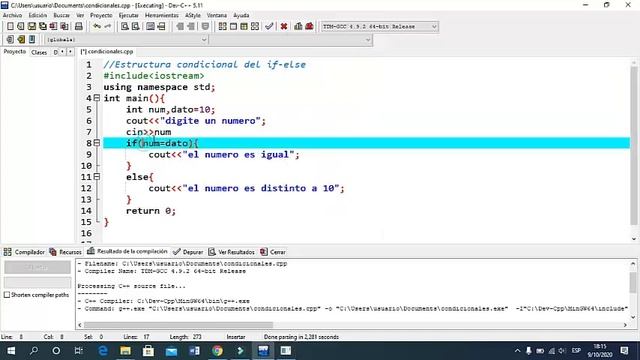Click the blue bookmark icon in second toolbar
This screenshot has height=360, width=640.
pyautogui.click(x=32, y=40)
